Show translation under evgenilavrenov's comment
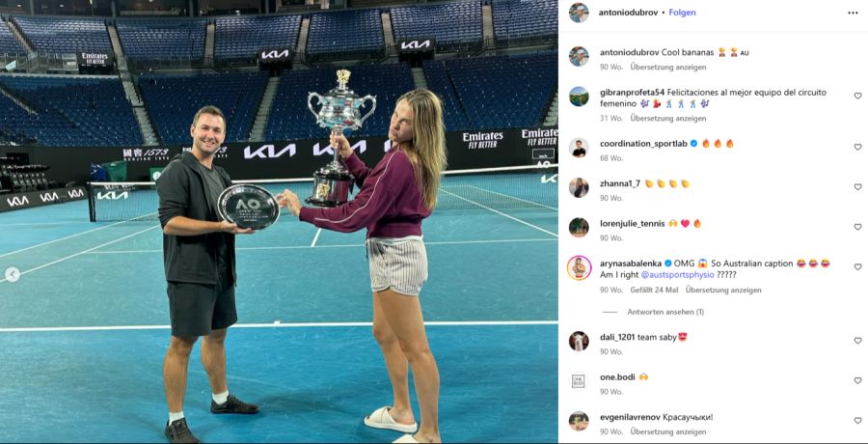 tap(668, 431)
